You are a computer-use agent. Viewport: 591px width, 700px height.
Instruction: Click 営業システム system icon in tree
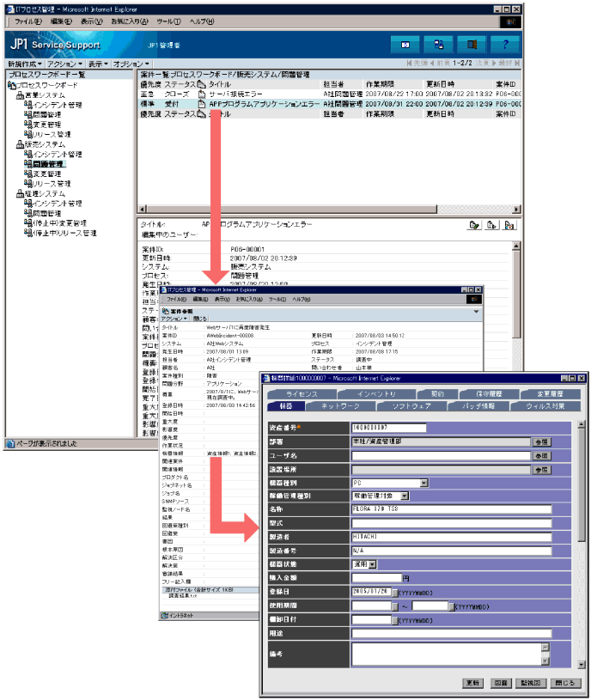pyautogui.click(x=20, y=95)
